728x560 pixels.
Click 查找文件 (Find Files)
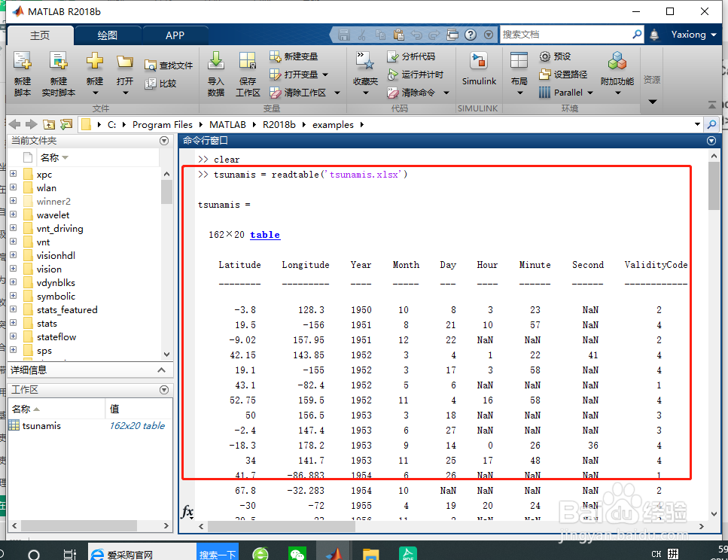[x=168, y=65]
